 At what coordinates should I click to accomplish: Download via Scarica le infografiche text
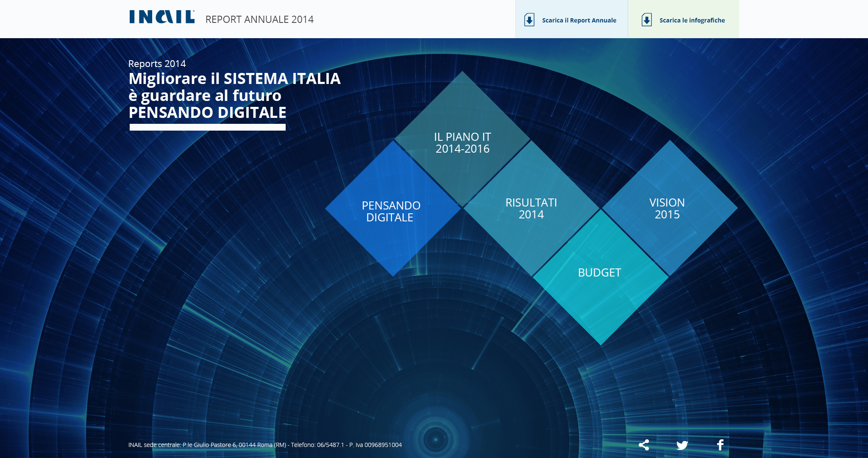coord(692,20)
